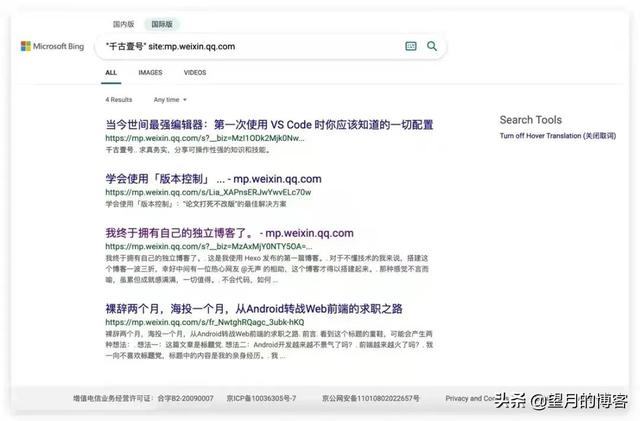640x421 pixels.
Task: Open the on-screen keyboard icon in search box
Action: click(x=411, y=46)
